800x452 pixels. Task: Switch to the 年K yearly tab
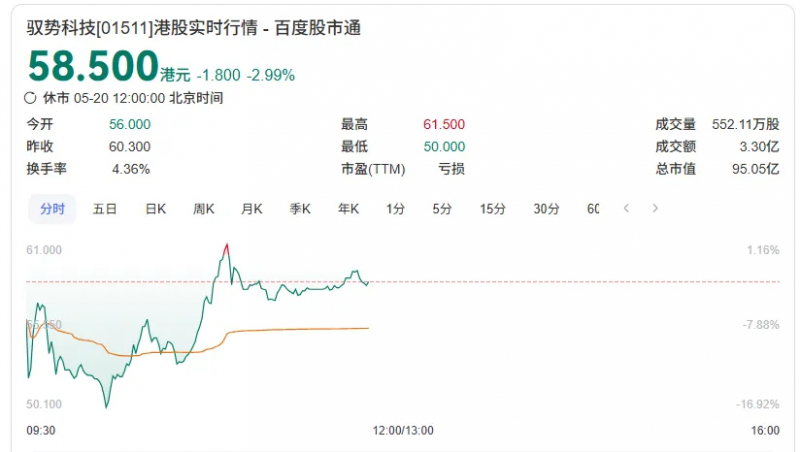click(x=348, y=209)
